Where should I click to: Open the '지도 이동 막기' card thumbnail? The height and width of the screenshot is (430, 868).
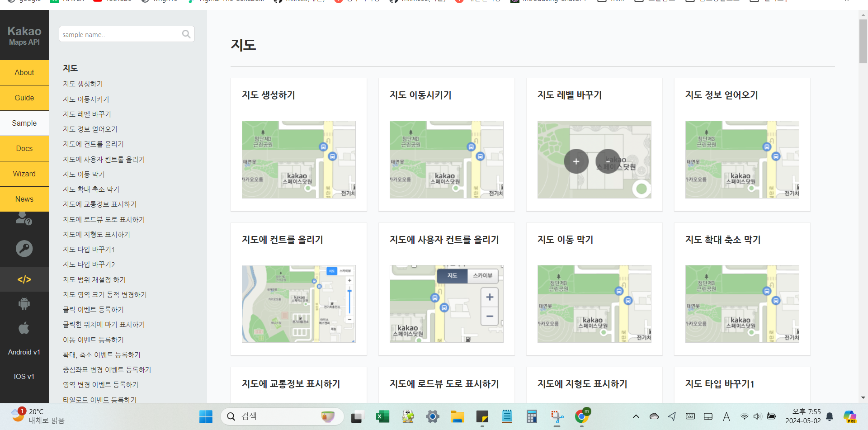point(594,304)
